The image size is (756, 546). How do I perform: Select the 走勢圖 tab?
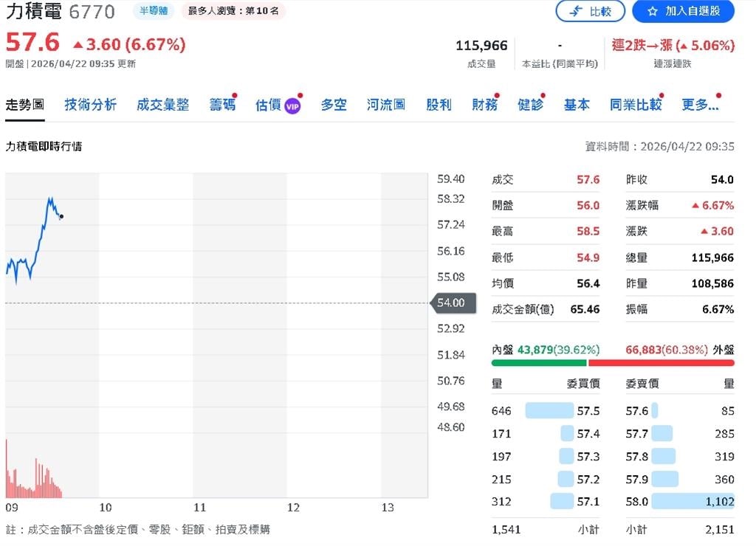tap(26, 104)
